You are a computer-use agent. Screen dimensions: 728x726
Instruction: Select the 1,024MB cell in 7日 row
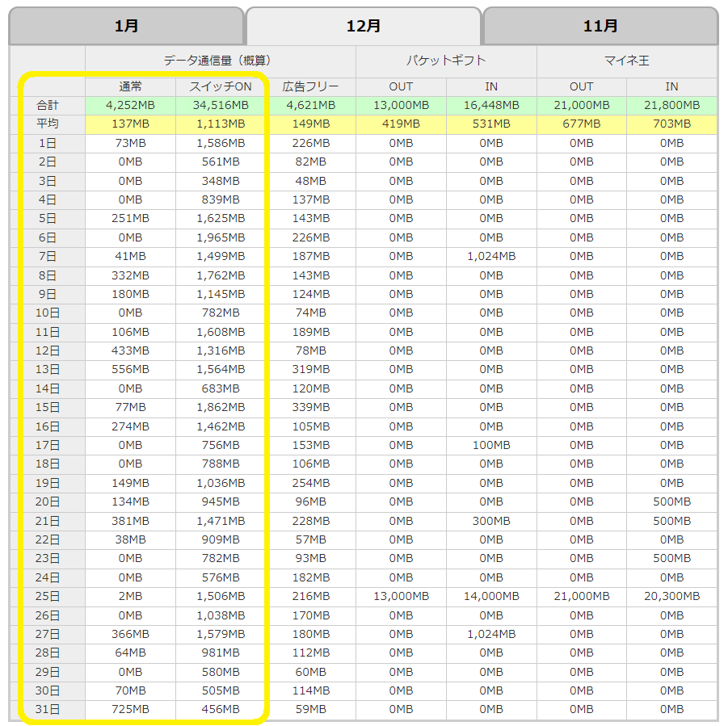491,257
